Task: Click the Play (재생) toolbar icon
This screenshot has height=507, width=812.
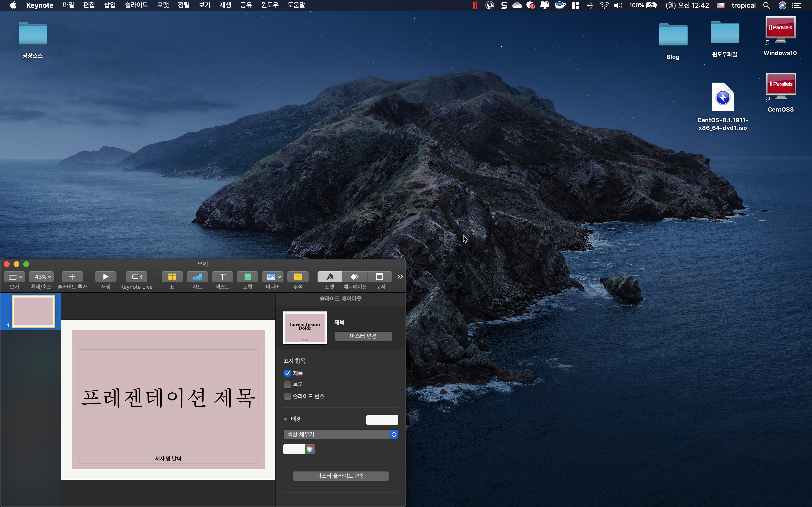Action: tap(105, 277)
